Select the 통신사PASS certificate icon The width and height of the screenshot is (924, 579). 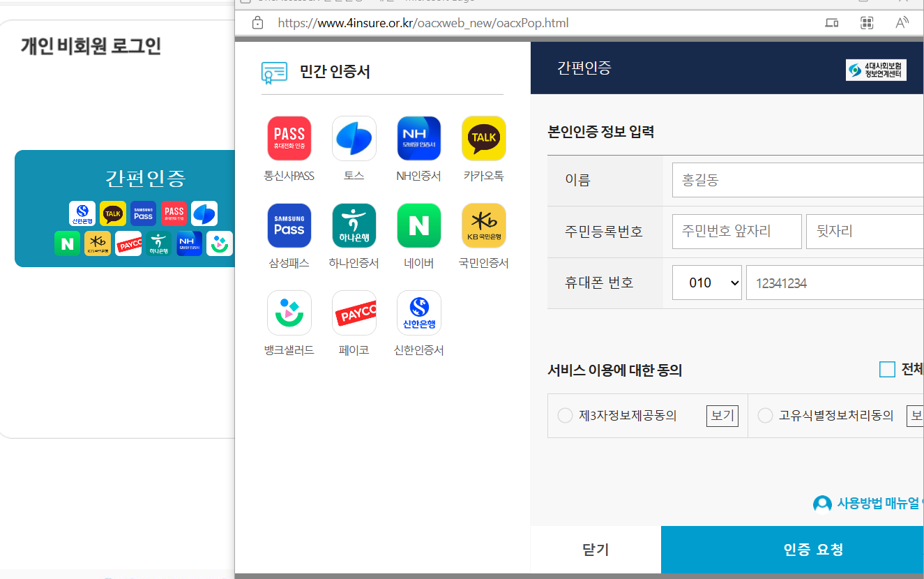point(289,138)
